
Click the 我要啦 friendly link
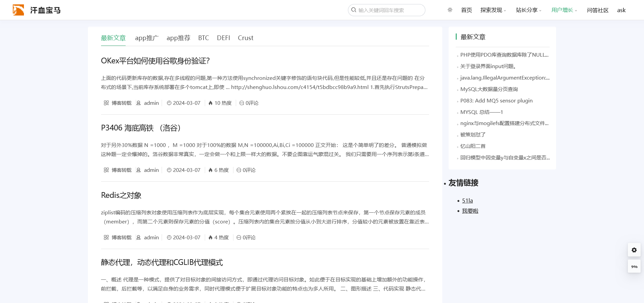470,211
